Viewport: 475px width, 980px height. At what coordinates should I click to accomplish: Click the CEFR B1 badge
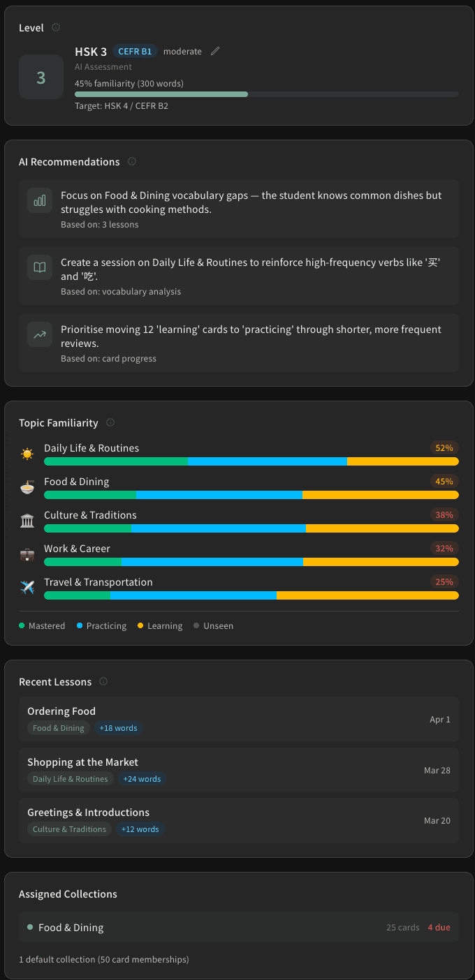coord(135,51)
